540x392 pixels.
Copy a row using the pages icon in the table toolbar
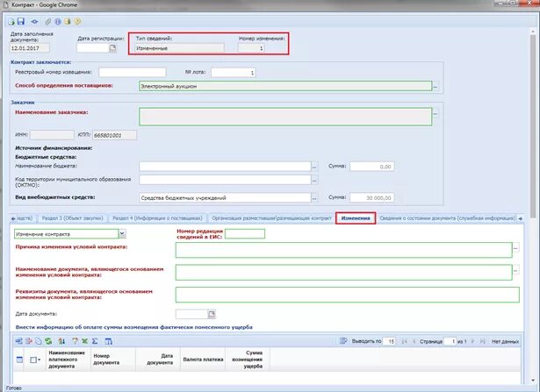click(x=39, y=341)
